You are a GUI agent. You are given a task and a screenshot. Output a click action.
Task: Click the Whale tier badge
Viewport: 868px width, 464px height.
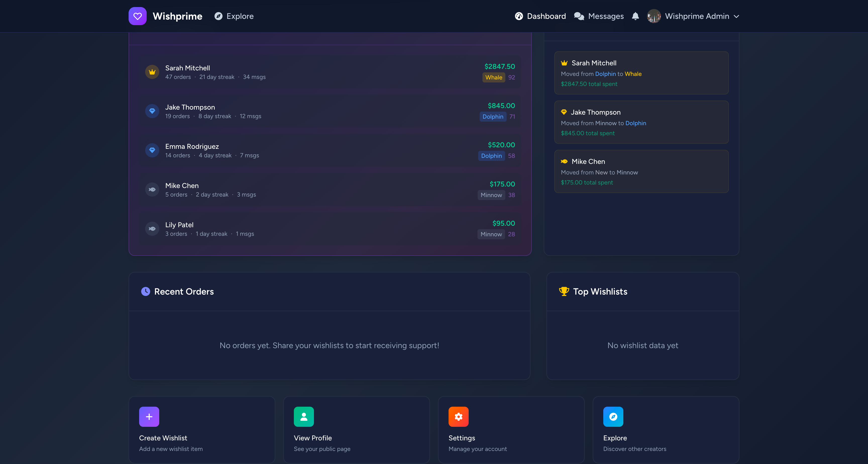[493, 77]
